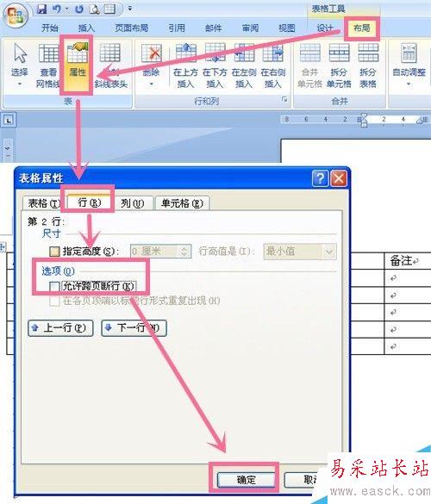Viewport: 431px width, 504px height.
Task: Switch to 单元格(E) tab in dialog
Action: 182,203
